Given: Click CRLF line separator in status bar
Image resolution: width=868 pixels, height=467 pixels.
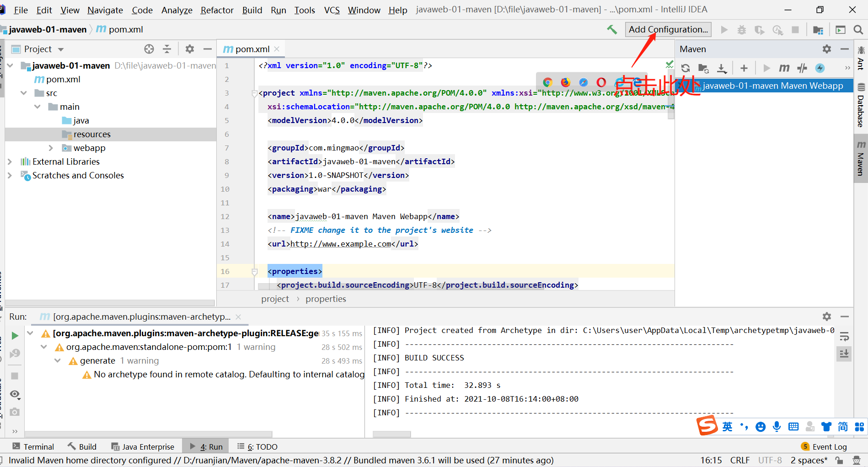Looking at the screenshot, I should 740,460.
